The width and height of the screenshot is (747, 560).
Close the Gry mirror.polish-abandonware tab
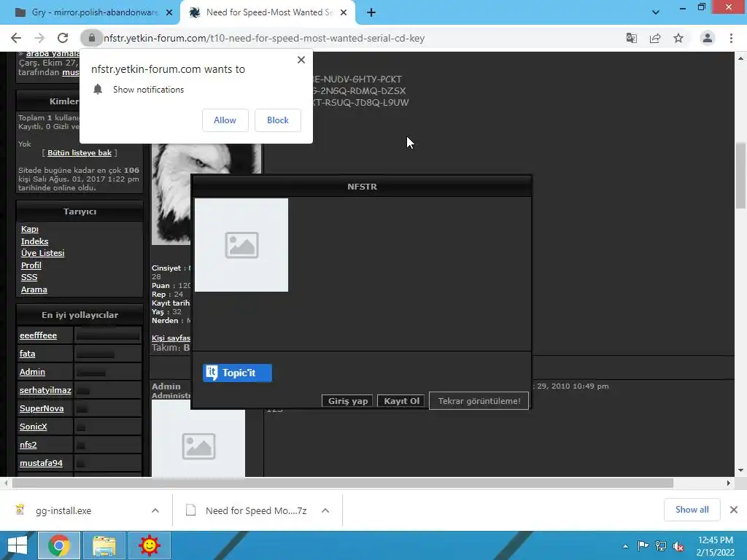[x=169, y=13]
